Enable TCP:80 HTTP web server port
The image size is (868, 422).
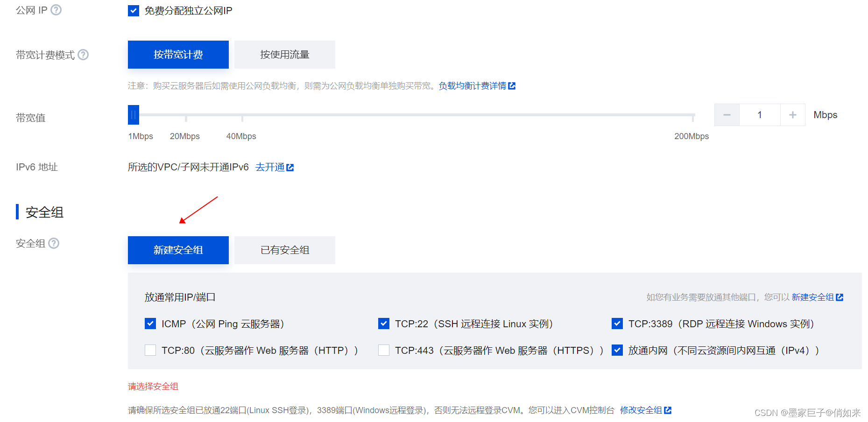tap(150, 350)
